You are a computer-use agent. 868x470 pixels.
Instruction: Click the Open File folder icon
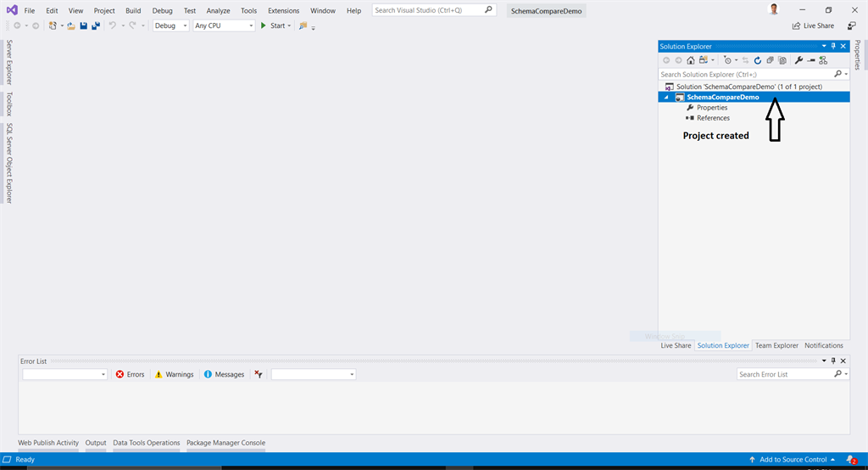(x=71, y=25)
